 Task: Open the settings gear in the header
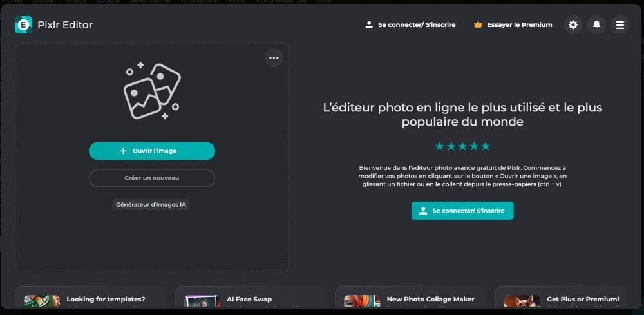[573, 25]
